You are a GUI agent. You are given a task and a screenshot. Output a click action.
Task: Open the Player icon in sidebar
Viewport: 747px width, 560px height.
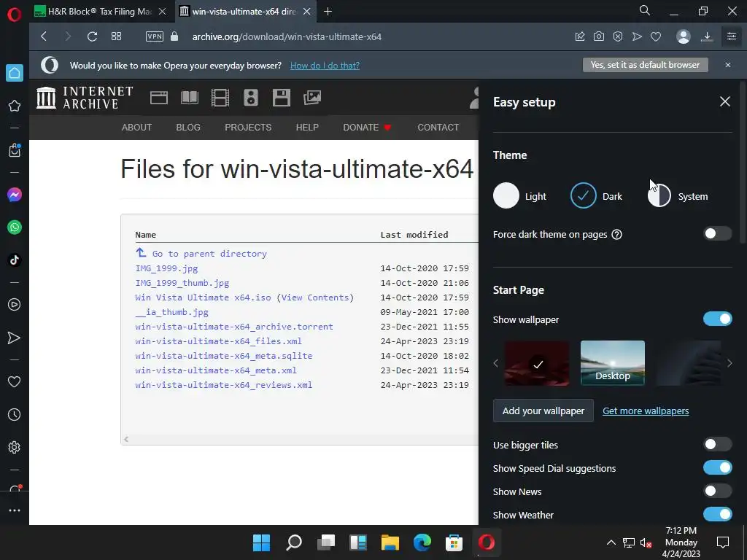click(15, 305)
